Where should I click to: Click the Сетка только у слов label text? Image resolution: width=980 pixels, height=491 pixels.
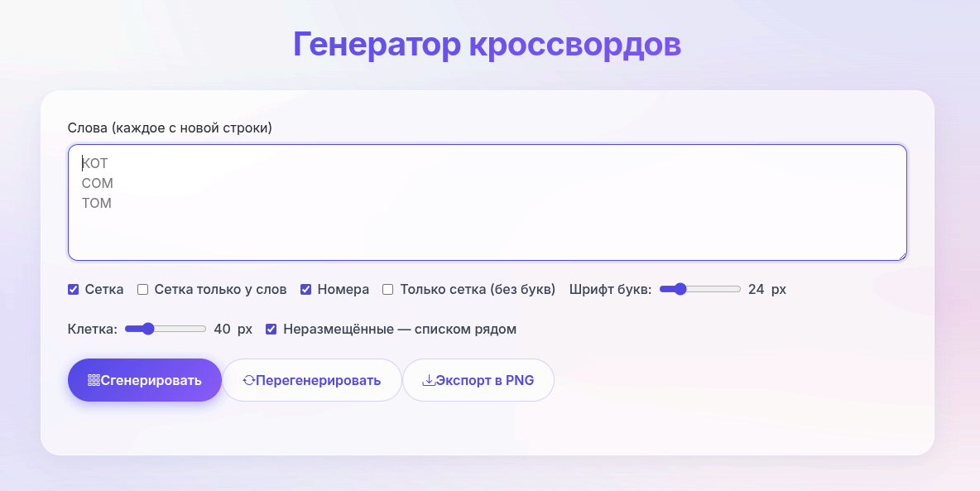pos(221,290)
